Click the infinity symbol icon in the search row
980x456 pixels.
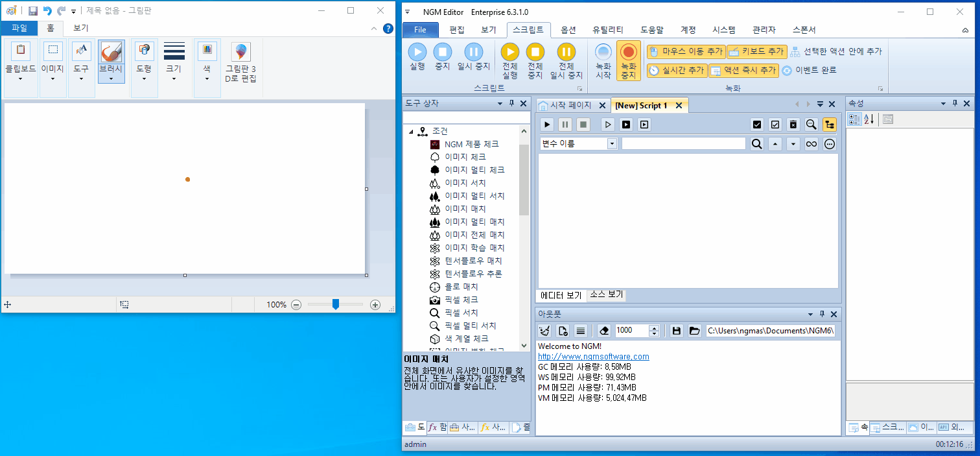pyautogui.click(x=811, y=144)
